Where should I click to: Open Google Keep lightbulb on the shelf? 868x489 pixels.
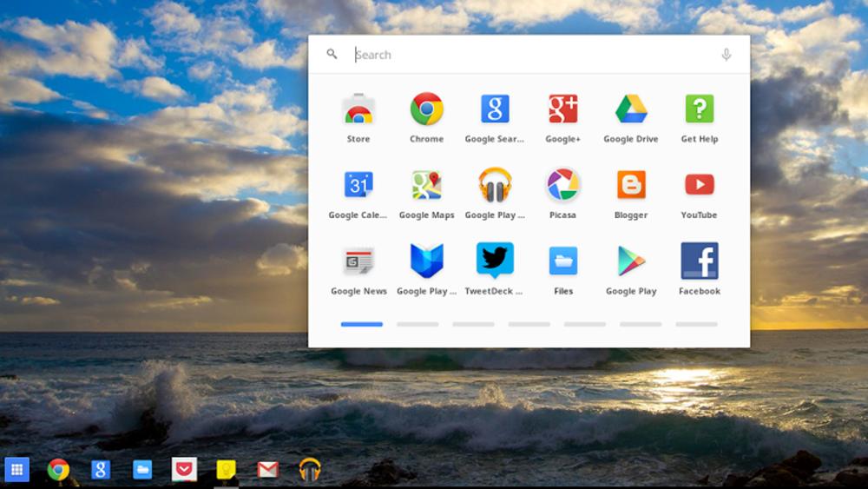tap(226, 470)
